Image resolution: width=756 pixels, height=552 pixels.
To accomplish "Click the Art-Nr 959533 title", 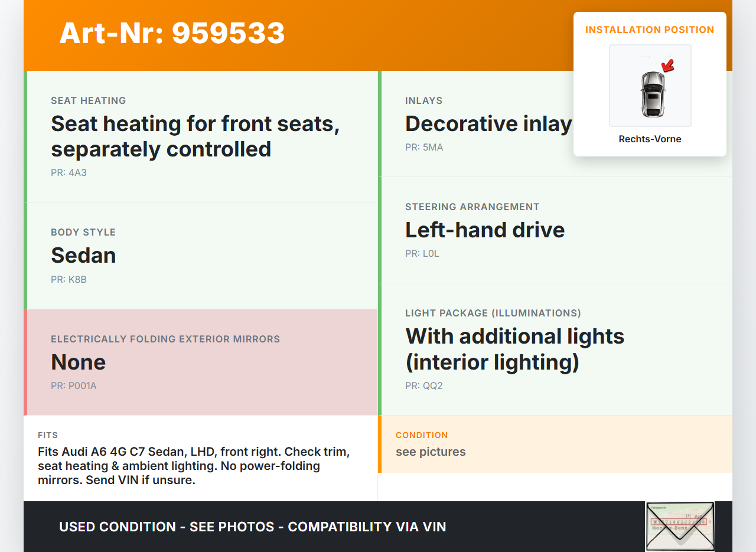I will 172,33.
